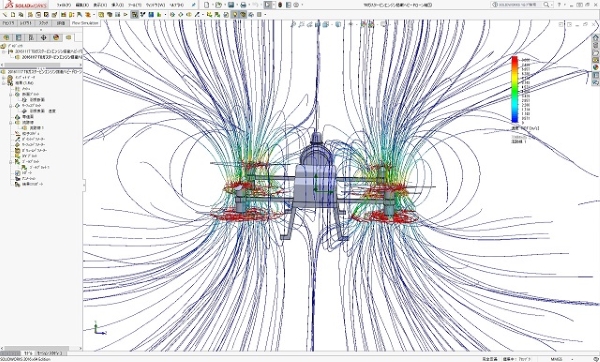Open the Appearances color ball in right task pane
Screen dimensions: 600x362
[x=595, y=67]
